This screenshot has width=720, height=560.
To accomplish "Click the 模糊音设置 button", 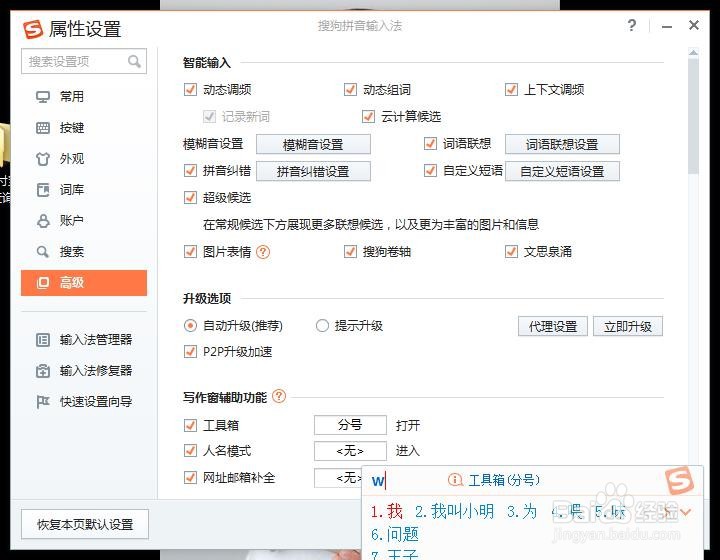I will (x=313, y=145).
